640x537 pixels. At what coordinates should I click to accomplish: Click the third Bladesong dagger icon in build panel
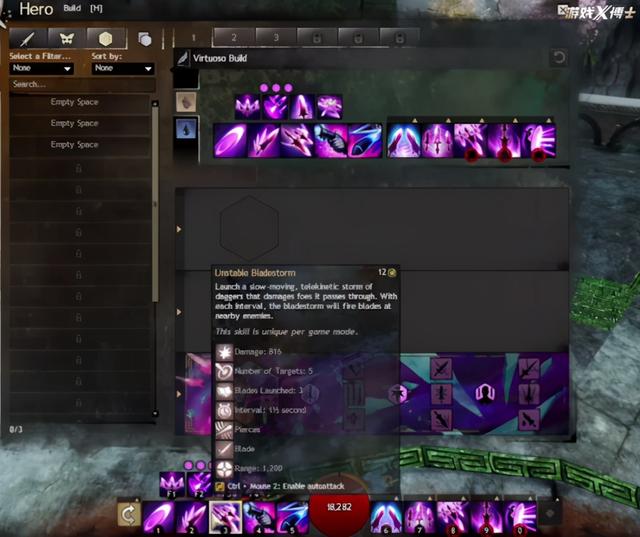(x=302, y=107)
